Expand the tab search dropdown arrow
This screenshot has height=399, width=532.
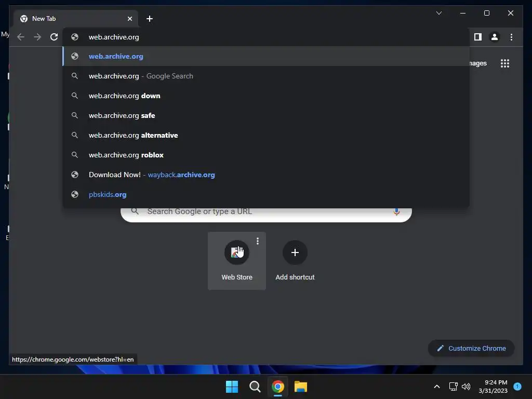click(x=438, y=13)
